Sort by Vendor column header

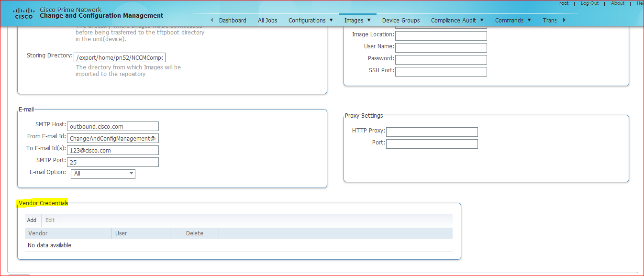(x=68, y=233)
